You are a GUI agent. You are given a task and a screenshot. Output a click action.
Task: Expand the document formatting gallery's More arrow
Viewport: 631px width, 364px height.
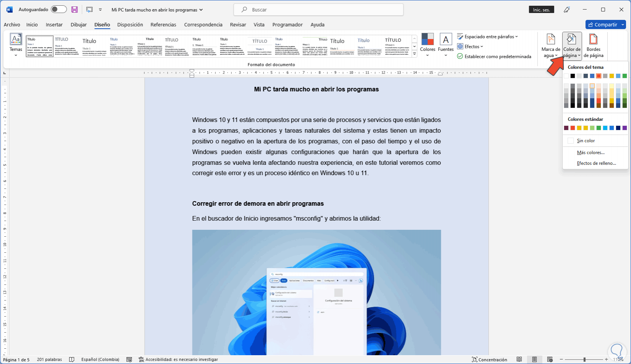(414, 54)
